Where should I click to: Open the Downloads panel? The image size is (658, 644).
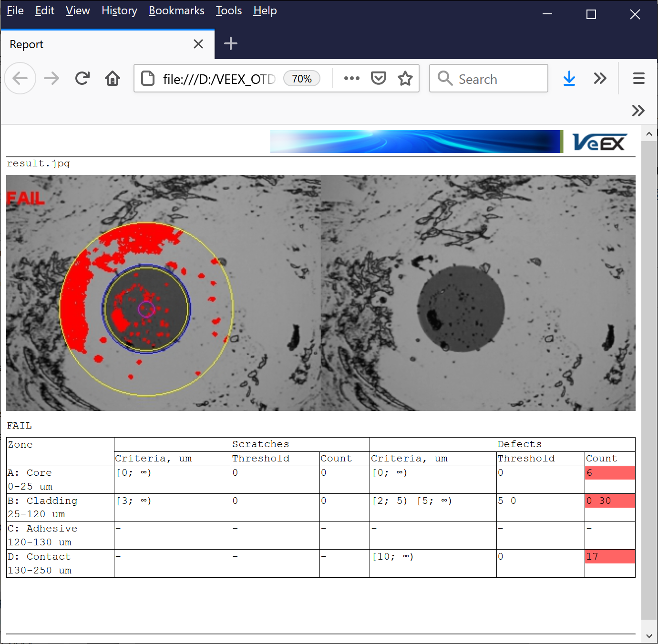[569, 78]
